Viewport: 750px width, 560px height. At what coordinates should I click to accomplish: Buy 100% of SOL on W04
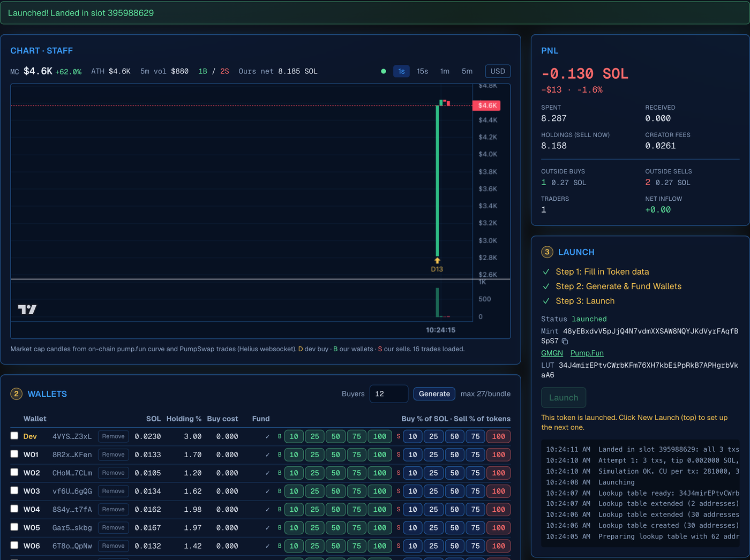[x=380, y=509]
